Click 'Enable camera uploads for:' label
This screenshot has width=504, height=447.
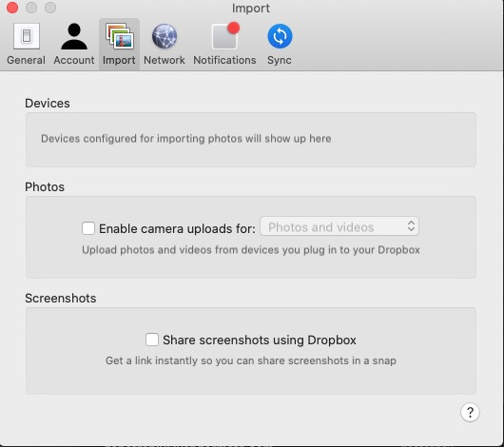point(177,228)
